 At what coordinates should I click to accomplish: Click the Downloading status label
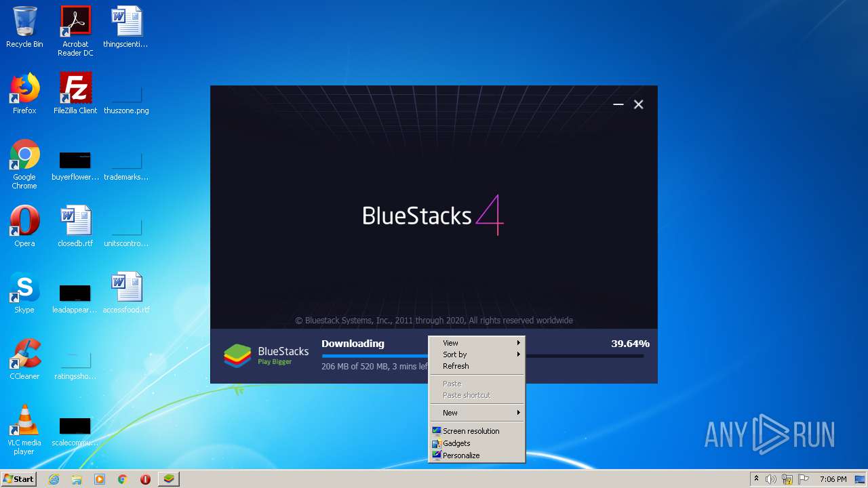pos(353,344)
